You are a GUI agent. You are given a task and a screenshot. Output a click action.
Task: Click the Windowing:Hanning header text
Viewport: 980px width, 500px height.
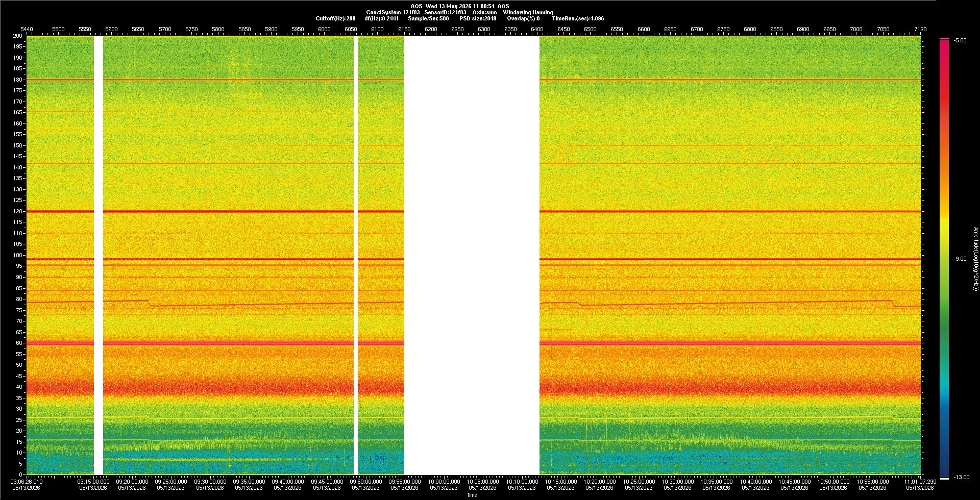(528, 12)
